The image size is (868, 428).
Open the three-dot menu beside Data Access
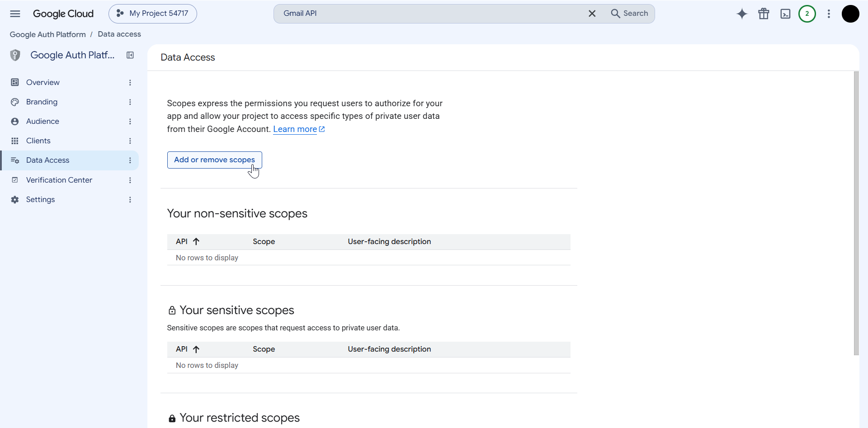(130, 160)
